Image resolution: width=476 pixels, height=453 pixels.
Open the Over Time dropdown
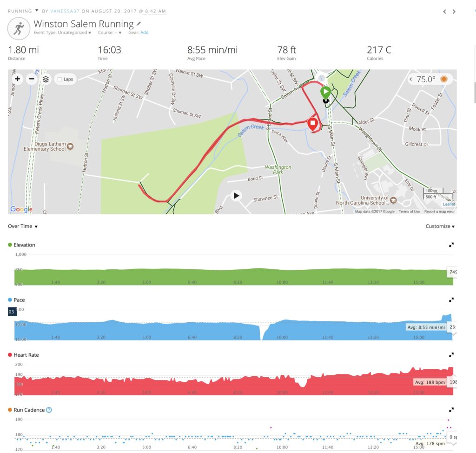pyautogui.click(x=23, y=226)
